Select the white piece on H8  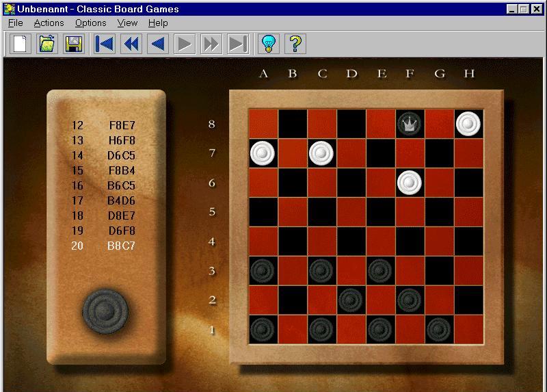(468, 124)
